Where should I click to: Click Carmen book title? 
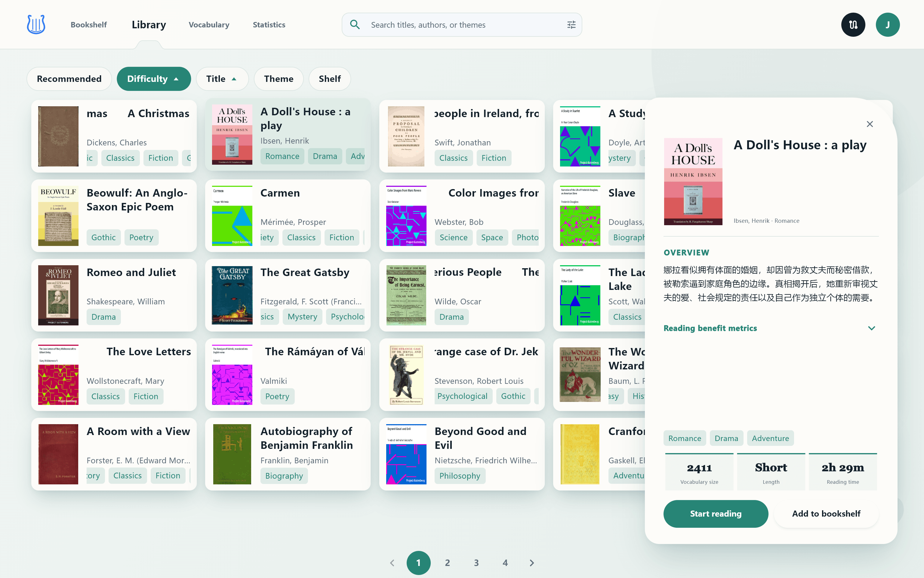tap(280, 193)
